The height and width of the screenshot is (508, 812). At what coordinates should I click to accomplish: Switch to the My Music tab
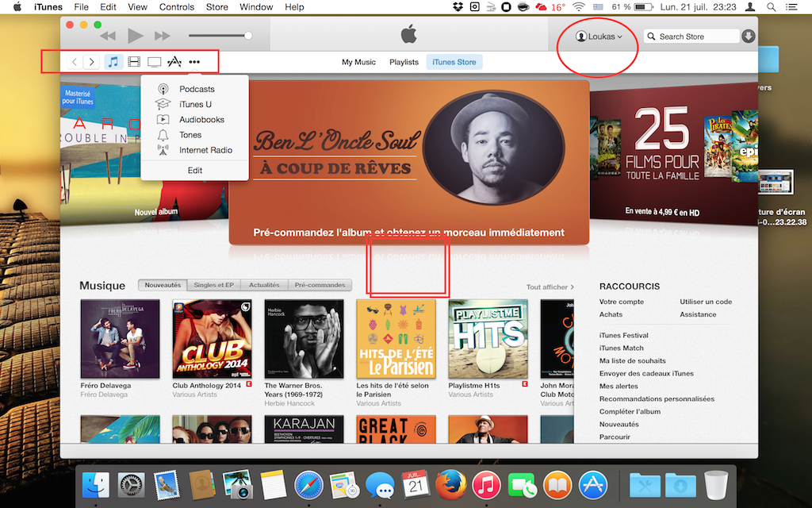[x=358, y=62]
